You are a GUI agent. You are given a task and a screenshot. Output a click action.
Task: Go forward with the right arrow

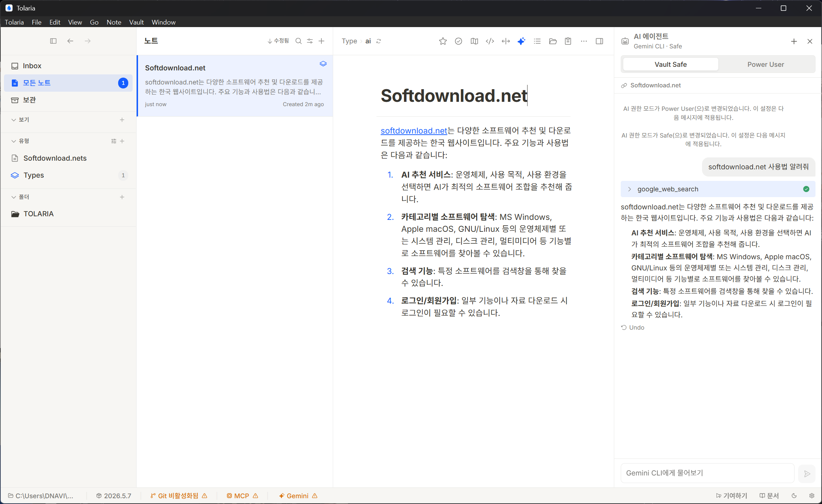point(87,41)
